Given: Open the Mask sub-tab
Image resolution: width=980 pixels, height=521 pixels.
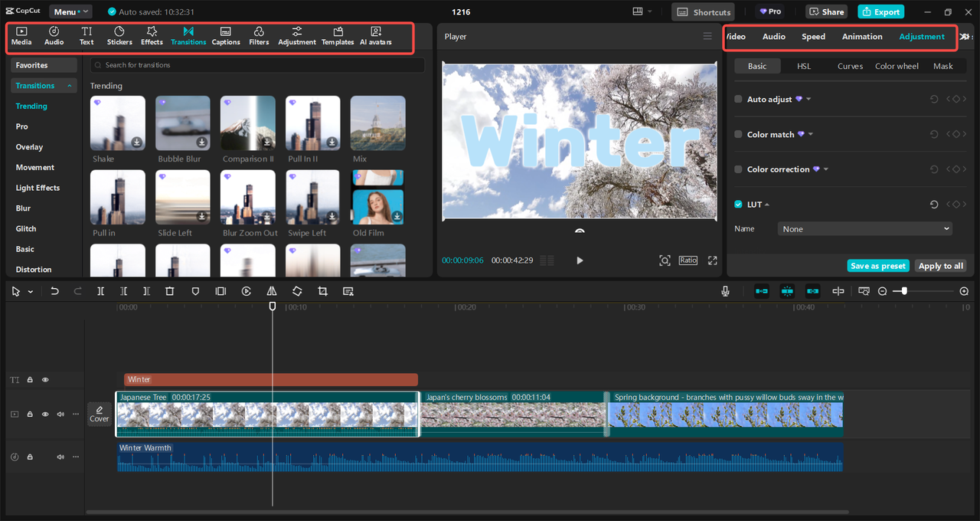Looking at the screenshot, I should (x=943, y=66).
